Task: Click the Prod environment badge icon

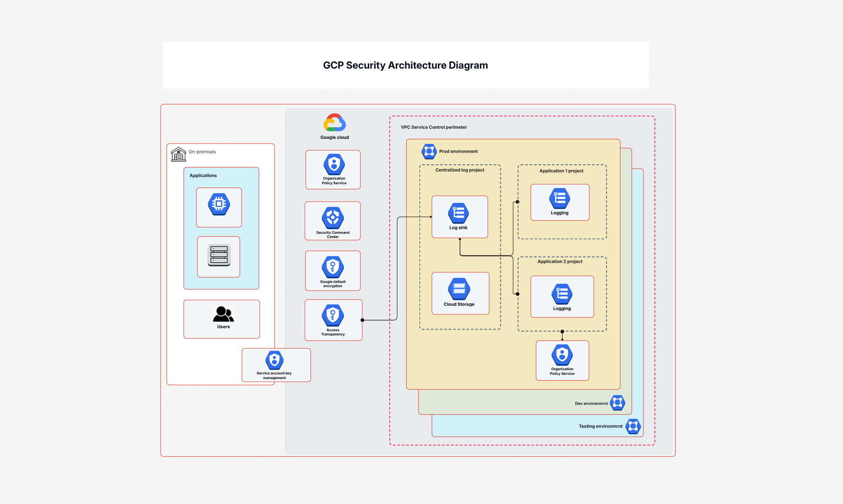Action: pos(429,151)
